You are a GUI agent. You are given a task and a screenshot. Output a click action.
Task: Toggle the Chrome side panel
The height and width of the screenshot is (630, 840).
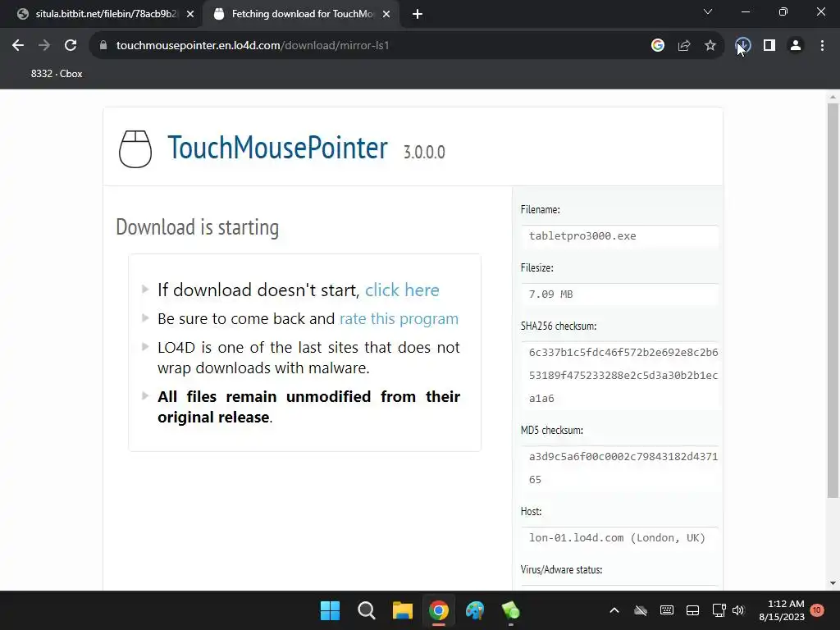pyautogui.click(x=769, y=46)
